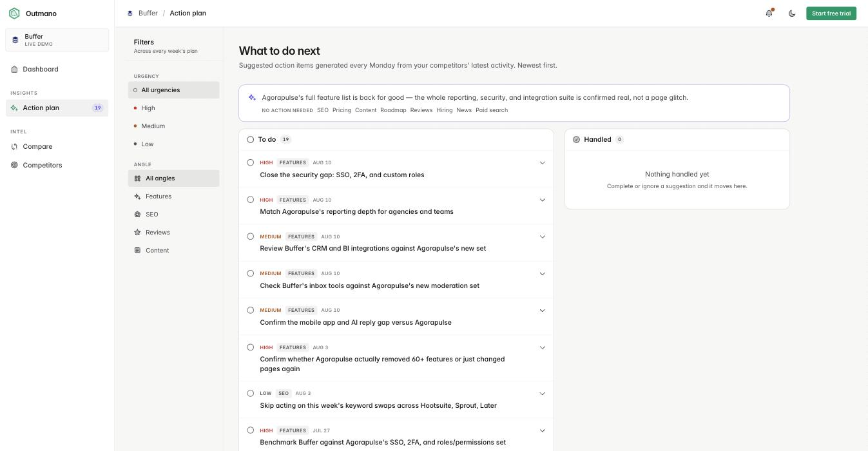
Task: Expand 'Close the security gap' item chevron
Action: coord(542,163)
